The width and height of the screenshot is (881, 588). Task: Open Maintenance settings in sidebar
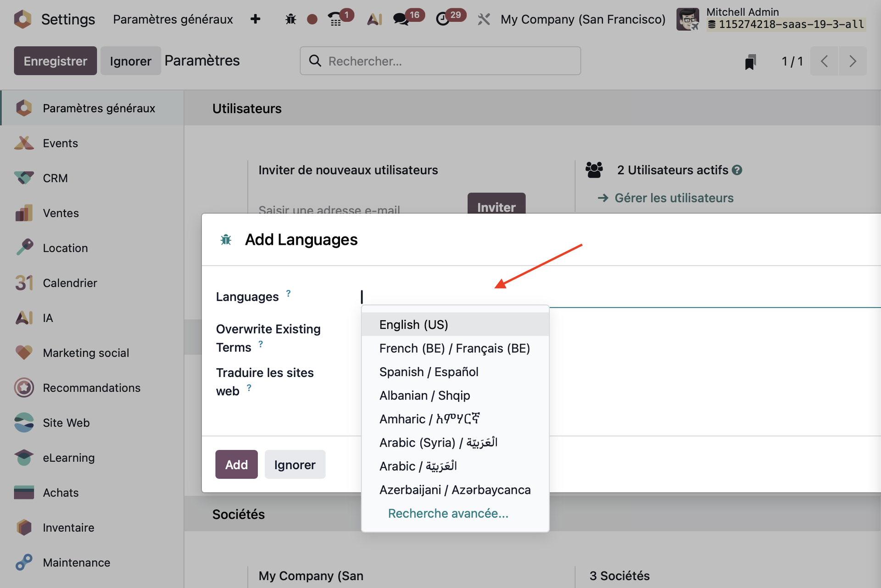click(x=92, y=563)
